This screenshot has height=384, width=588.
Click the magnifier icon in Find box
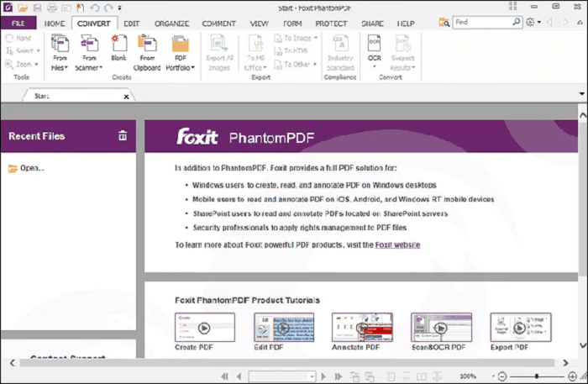coord(517,22)
